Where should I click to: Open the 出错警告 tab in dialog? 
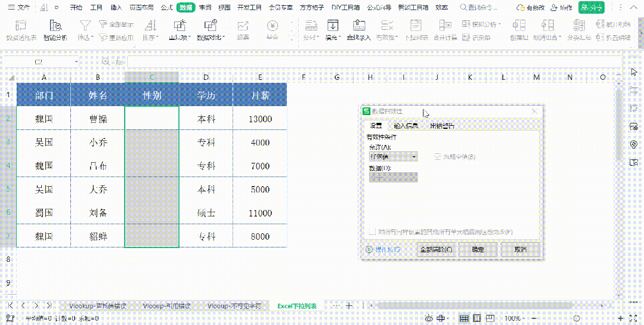pos(442,126)
